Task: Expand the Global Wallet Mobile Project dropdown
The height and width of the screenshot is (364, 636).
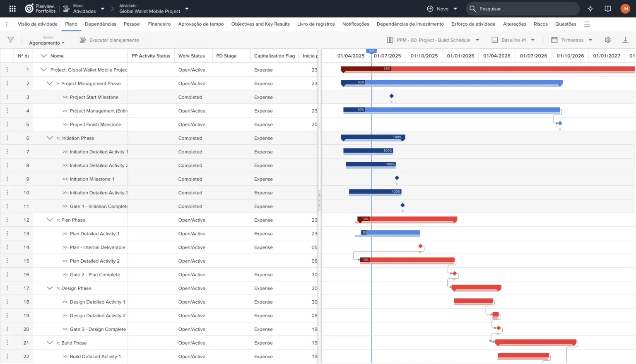Action: tap(187, 9)
